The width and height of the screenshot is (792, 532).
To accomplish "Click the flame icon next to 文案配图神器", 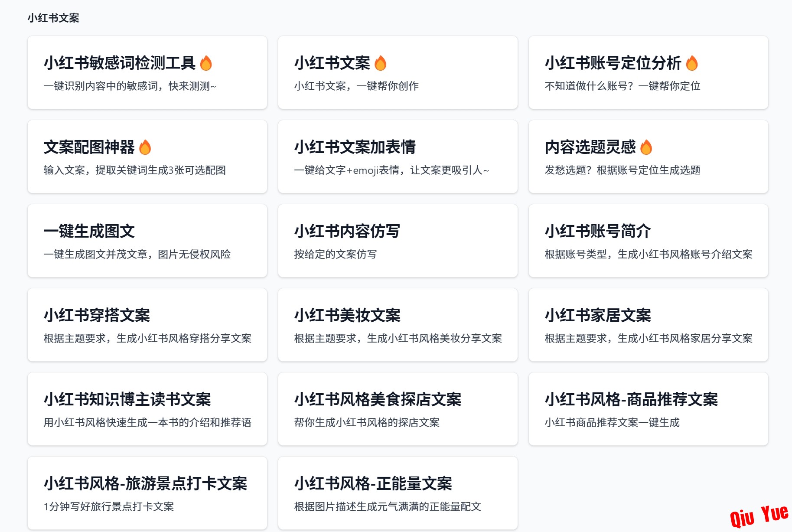I will click(145, 147).
